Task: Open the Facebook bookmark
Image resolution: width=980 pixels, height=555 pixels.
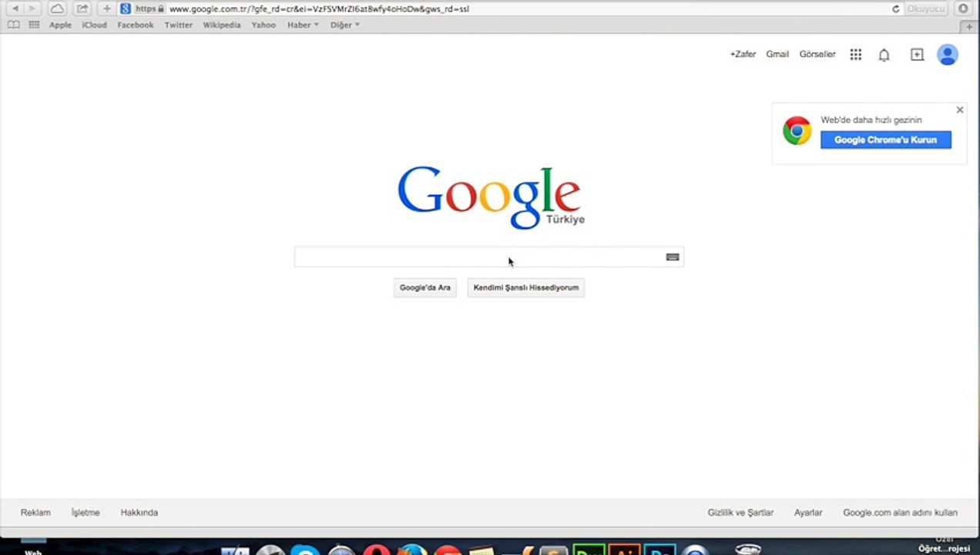Action: (136, 25)
